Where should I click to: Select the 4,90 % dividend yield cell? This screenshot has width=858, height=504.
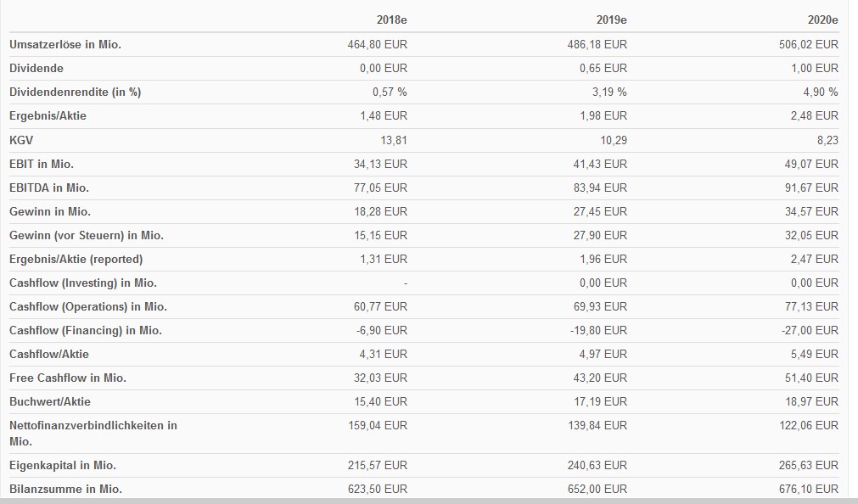821,92
